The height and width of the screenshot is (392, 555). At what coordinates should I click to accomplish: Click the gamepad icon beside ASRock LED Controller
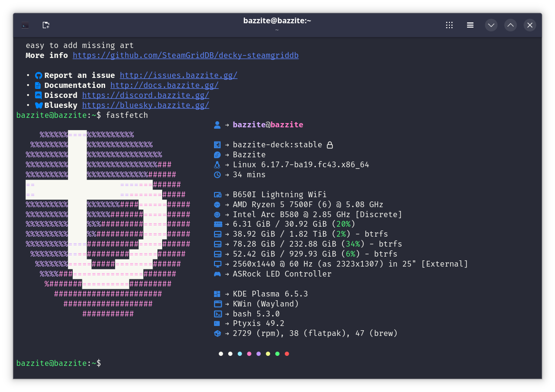[217, 274]
